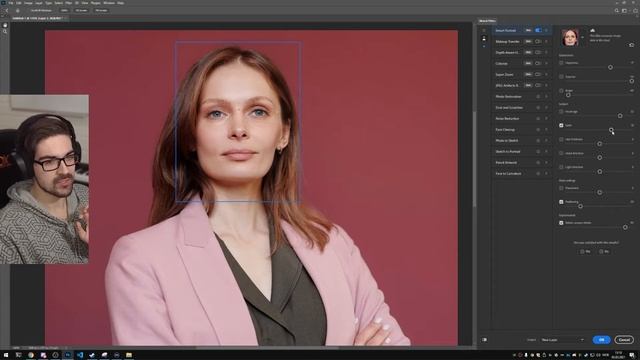This screenshot has width=640, height=360.
Task: Switch to Photoshop on the taskbar
Action: [x=68, y=355]
